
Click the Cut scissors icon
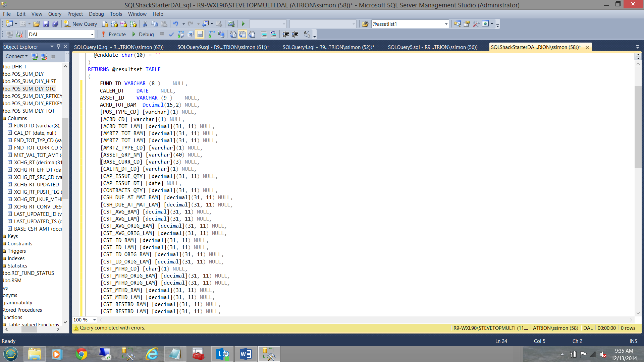145,24
